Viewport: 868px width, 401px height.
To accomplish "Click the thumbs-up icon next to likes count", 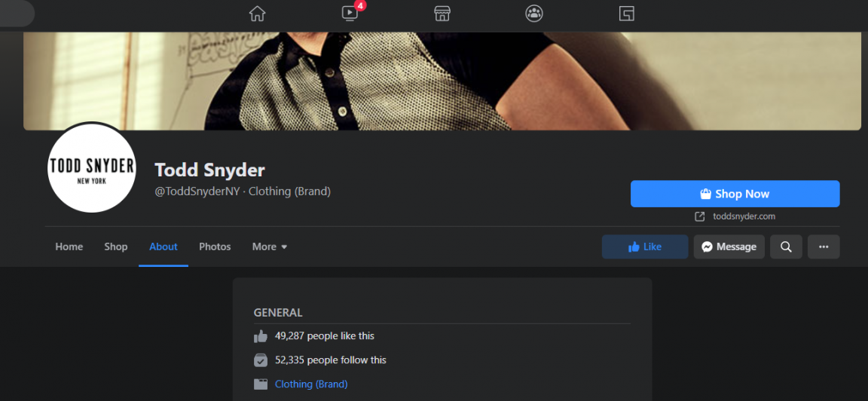I will [x=260, y=335].
